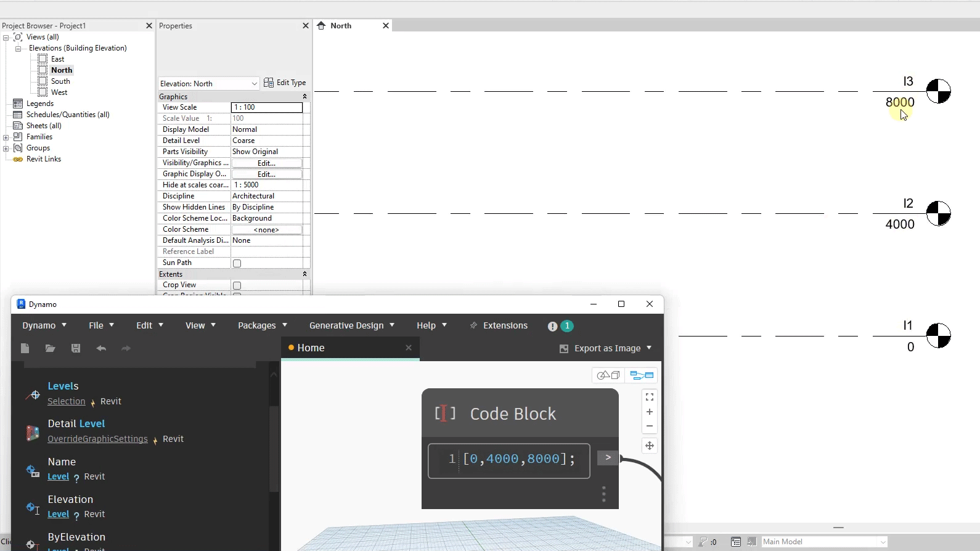Click the Open file folder icon in Dynamo

pyautogui.click(x=51, y=348)
